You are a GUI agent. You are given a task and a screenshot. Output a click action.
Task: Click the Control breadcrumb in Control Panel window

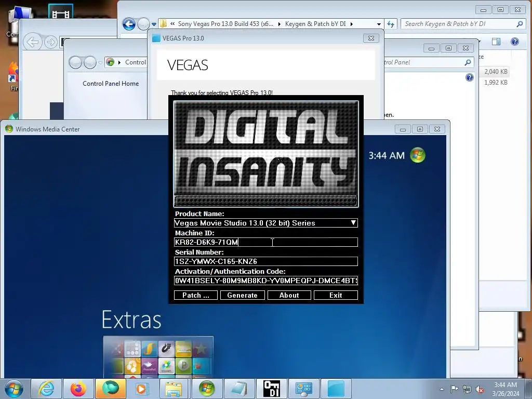tap(136, 62)
